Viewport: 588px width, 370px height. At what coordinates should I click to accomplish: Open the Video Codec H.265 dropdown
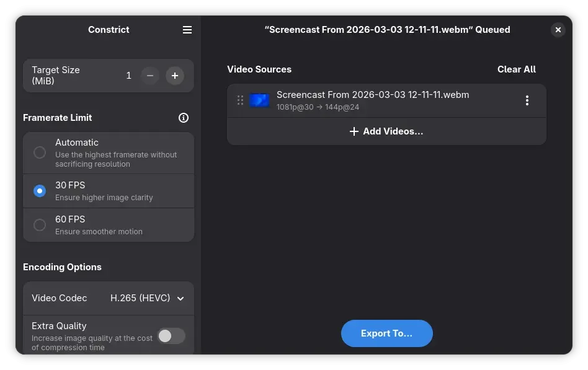(x=109, y=298)
